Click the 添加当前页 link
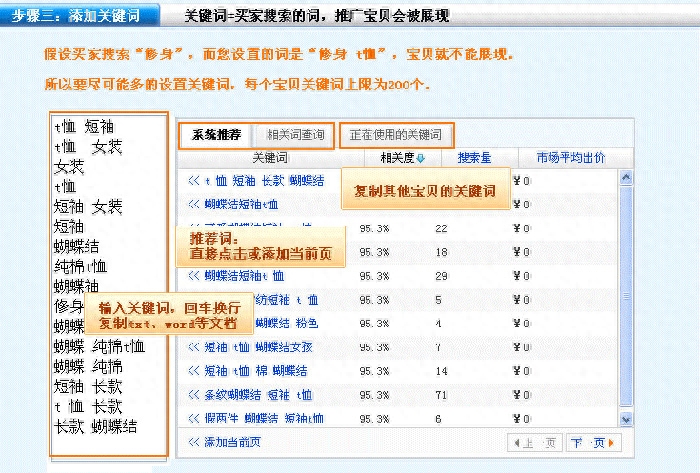The image size is (700, 473). [233, 442]
